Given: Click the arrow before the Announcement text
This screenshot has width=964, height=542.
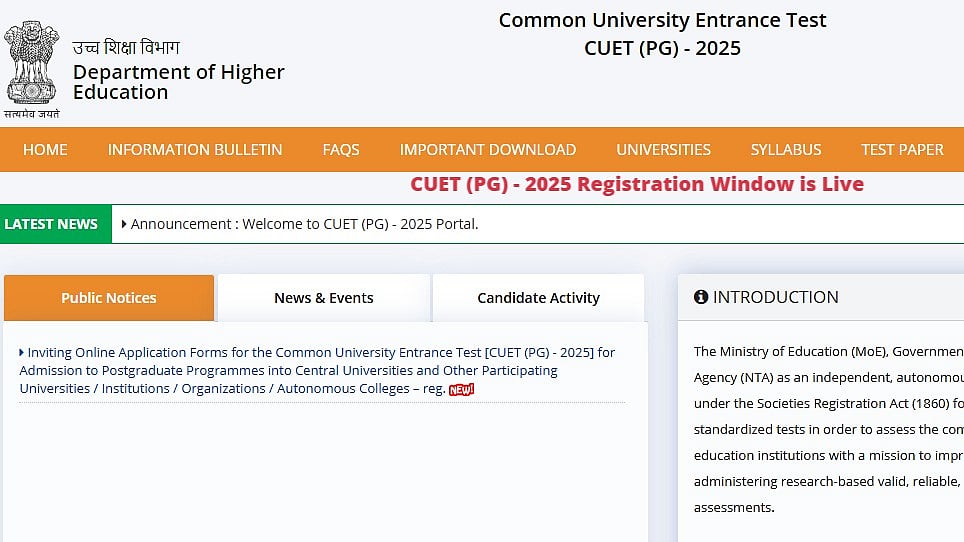Looking at the screenshot, I should click(x=124, y=224).
